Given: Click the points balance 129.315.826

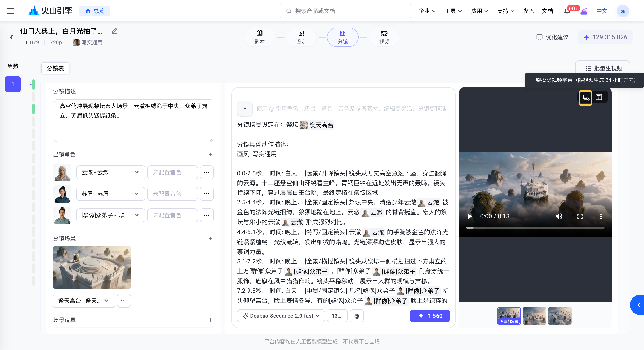Looking at the screenshot, I should pos(605,37).
